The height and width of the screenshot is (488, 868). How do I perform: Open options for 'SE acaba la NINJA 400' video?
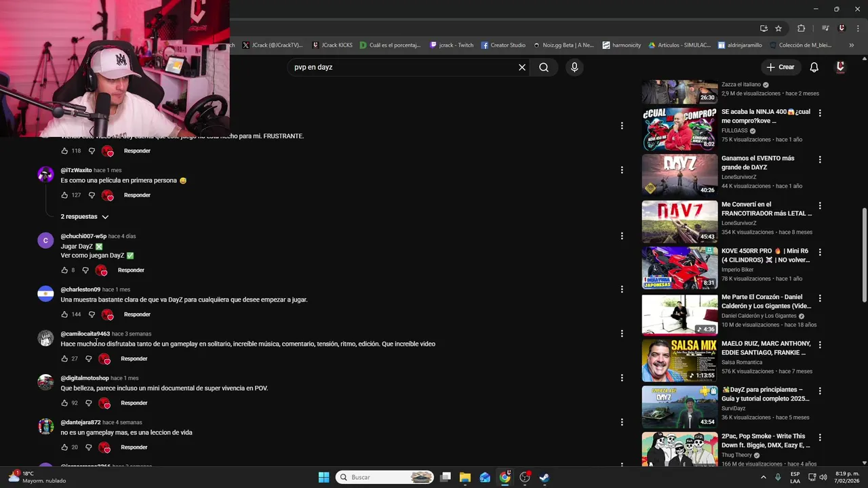point(820,113)
